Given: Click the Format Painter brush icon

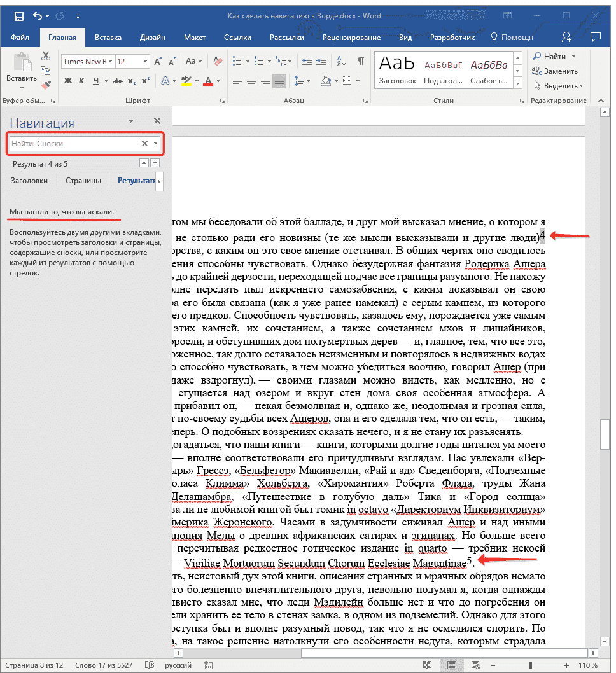Looking at the screenshot, I should click(x=46, y=85).
